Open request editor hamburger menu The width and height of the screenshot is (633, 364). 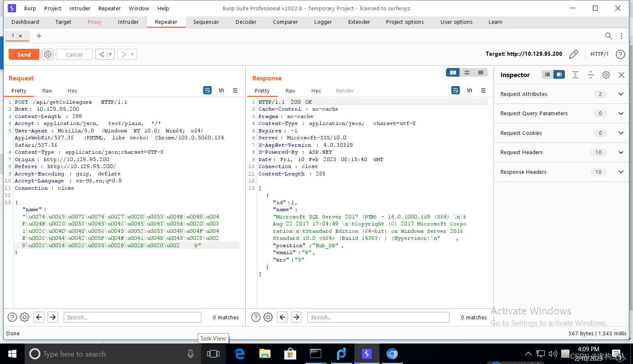pyautogui.click(x=235, y=90)
